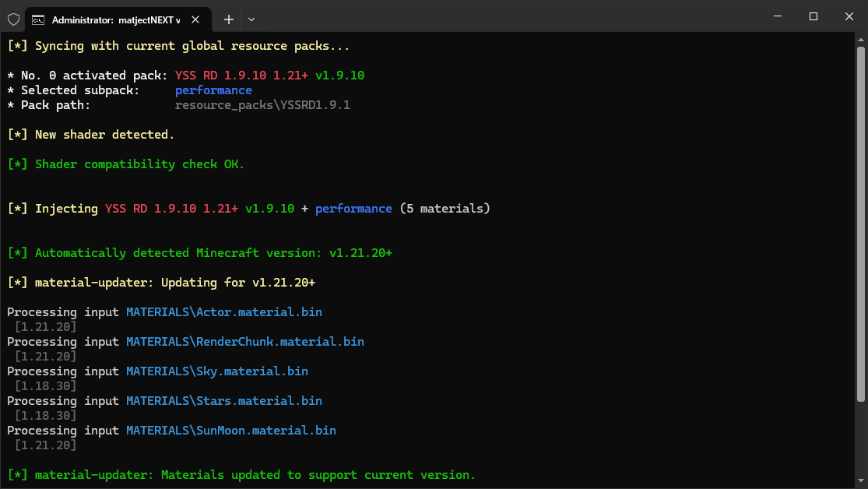Click '[1.21.20]' under Actor.material.bin
This screenshot has height=489, width=868.
pos(45,327)
